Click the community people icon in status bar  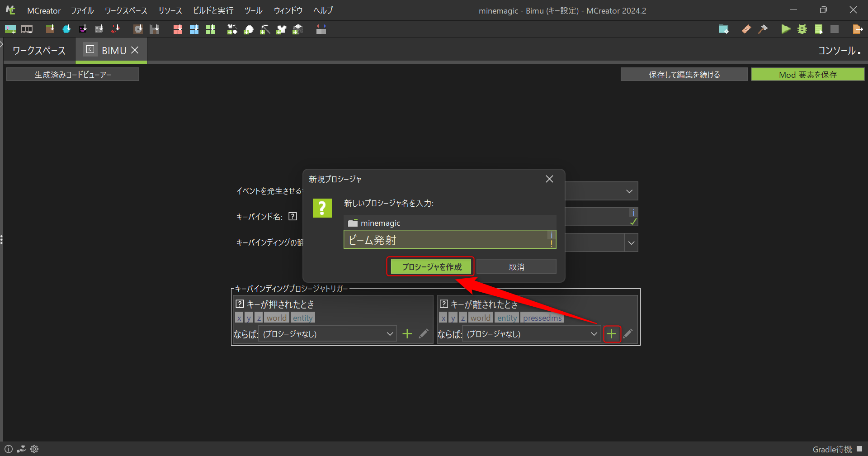click(x=21, y=449)
